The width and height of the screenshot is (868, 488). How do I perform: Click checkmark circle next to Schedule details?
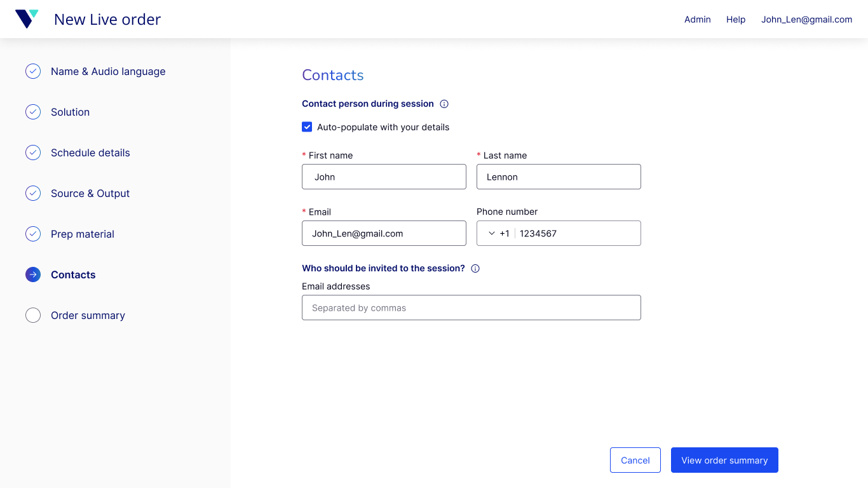point(33,152)
